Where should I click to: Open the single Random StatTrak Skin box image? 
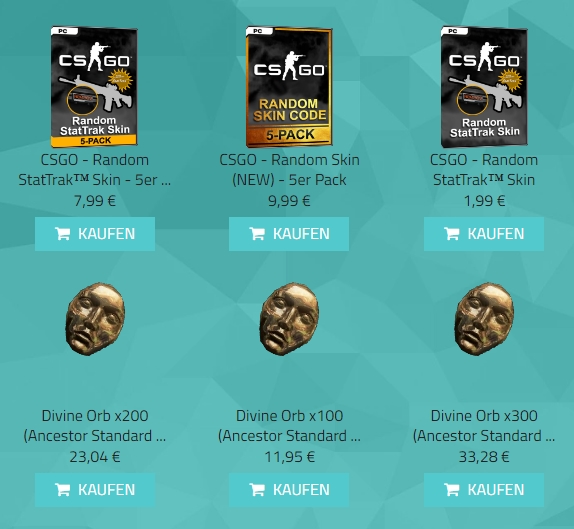click(x=484, y=87)
